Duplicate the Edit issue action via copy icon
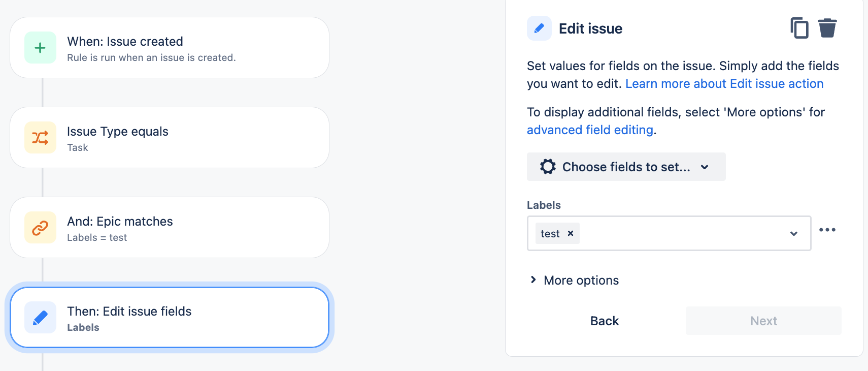This screenshot has height=371, width=868. 800,28
